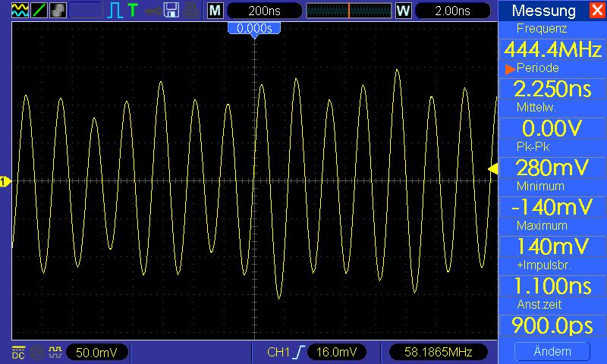Click the floppy disk save icon
607x364 pixels.
click(x=171, y=11)
